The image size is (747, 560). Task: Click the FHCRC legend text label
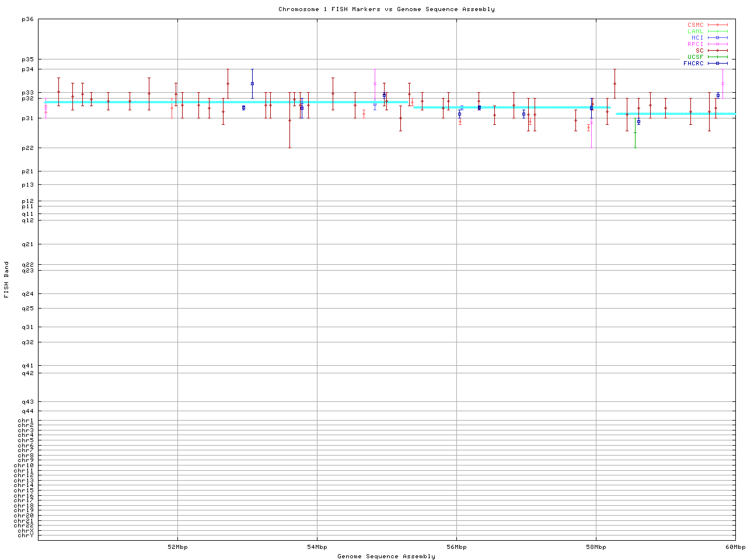(693, 64)
